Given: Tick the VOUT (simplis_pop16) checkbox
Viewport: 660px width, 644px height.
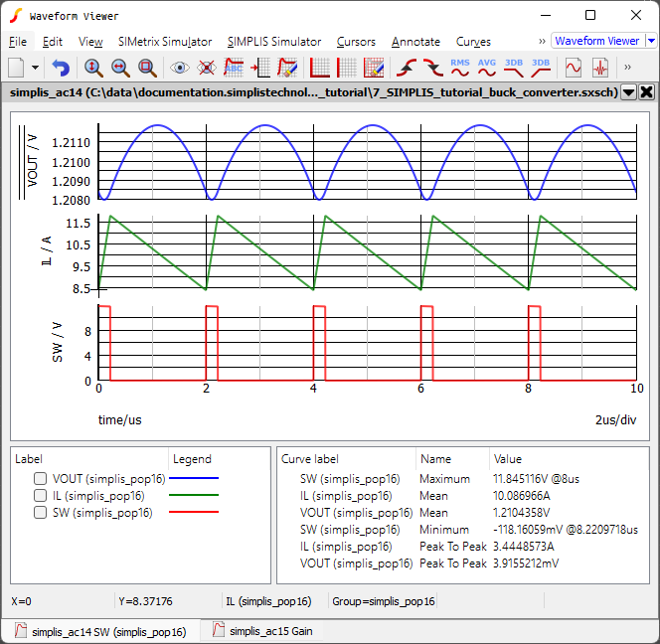Looking at the screenshot, I should point(41,478).
